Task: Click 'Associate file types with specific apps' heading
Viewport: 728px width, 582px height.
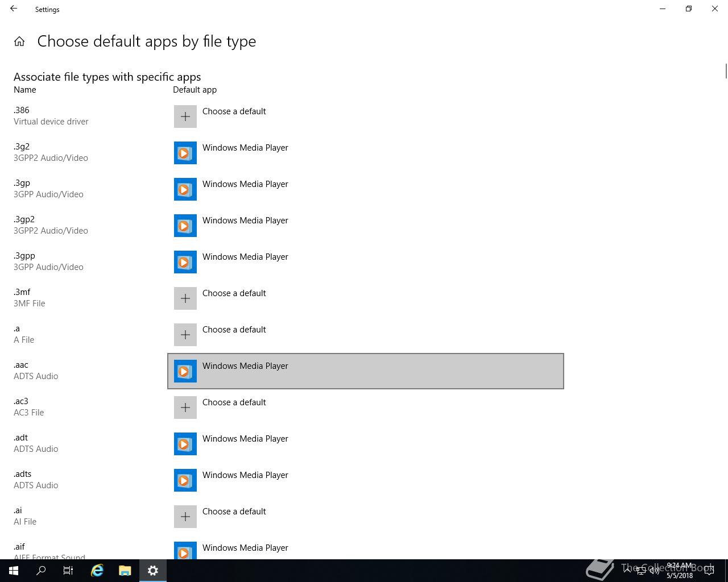Action: coord(107,77)
